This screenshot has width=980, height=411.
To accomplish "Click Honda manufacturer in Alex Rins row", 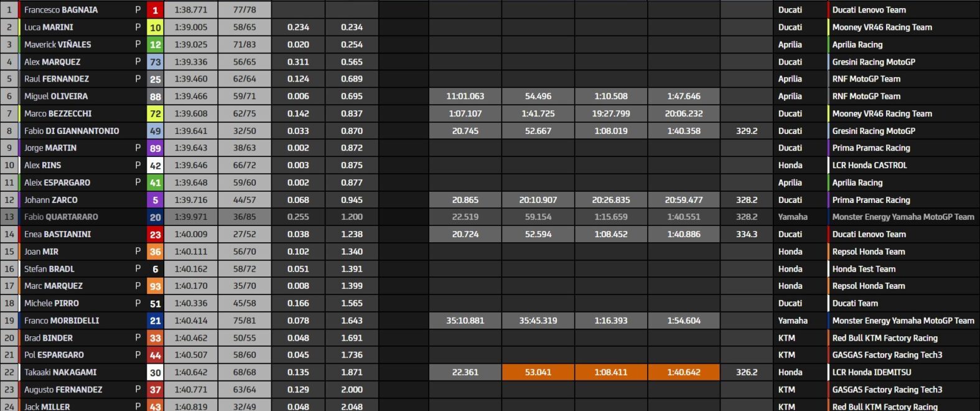I will coord(790,166).
